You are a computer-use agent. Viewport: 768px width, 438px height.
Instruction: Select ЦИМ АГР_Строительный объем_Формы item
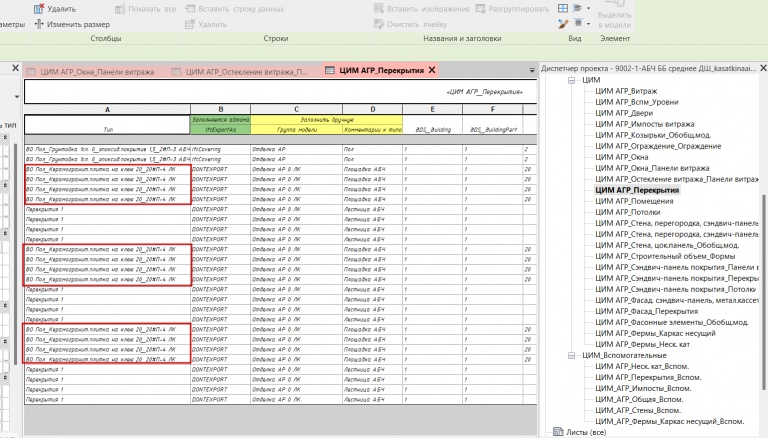[665, 256]
